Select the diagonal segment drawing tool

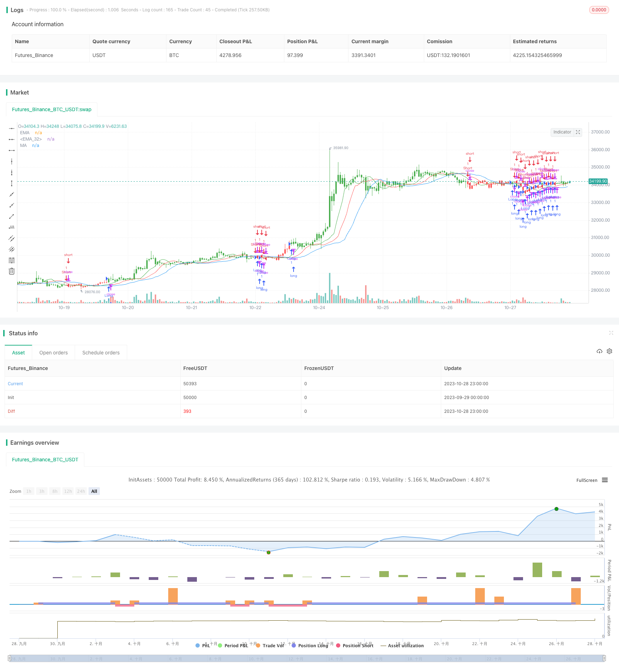click(12, 216)
